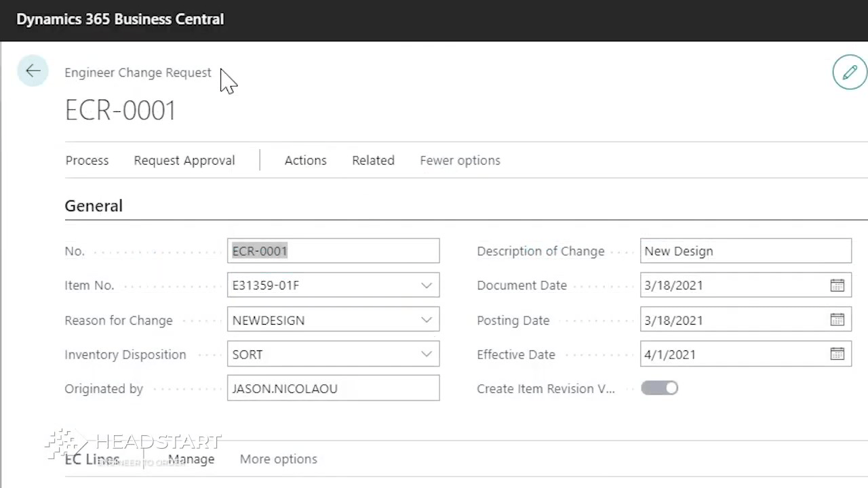The height and width of the screenshot is (488, 868).
Task: Click the Description of Change field
Action: click(745, 251)
